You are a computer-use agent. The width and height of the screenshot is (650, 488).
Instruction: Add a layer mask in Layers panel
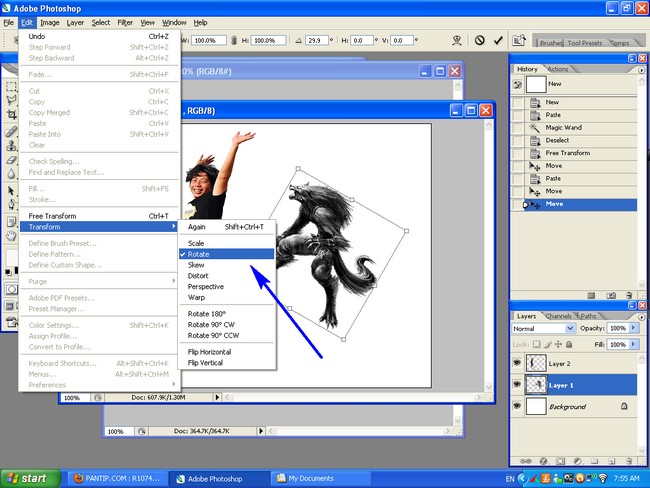coord(560,461)
